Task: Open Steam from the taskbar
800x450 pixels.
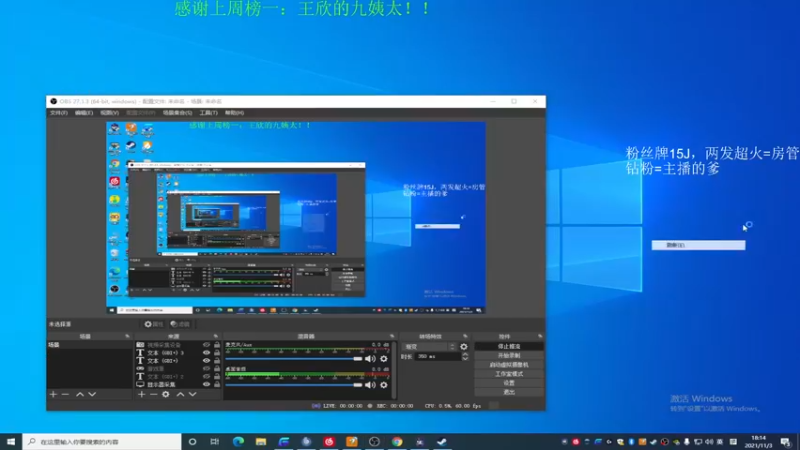Action: (442, 442)
